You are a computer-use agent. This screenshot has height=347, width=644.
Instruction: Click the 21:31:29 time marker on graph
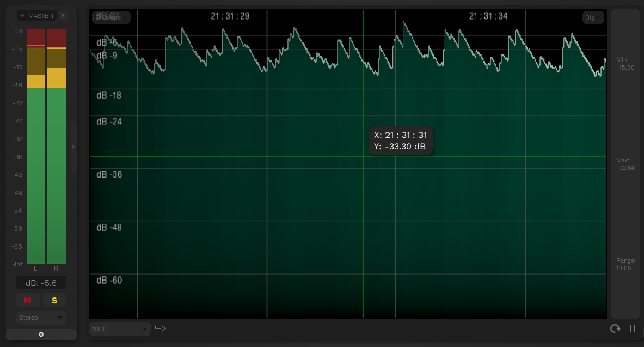tap(230, 16)
